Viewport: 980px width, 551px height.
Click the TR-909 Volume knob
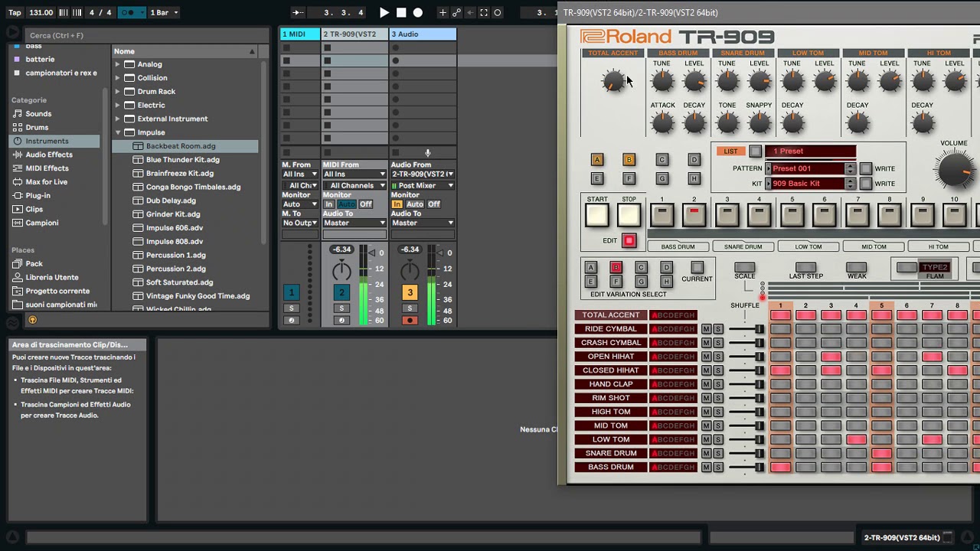coord(954,168)
